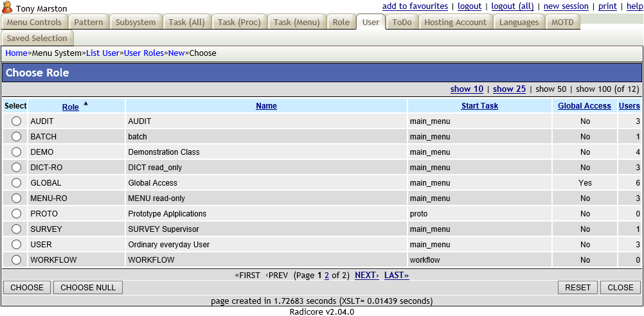
Task: Open the Task (Proc) tab
Action: click(x=239, y=22)
